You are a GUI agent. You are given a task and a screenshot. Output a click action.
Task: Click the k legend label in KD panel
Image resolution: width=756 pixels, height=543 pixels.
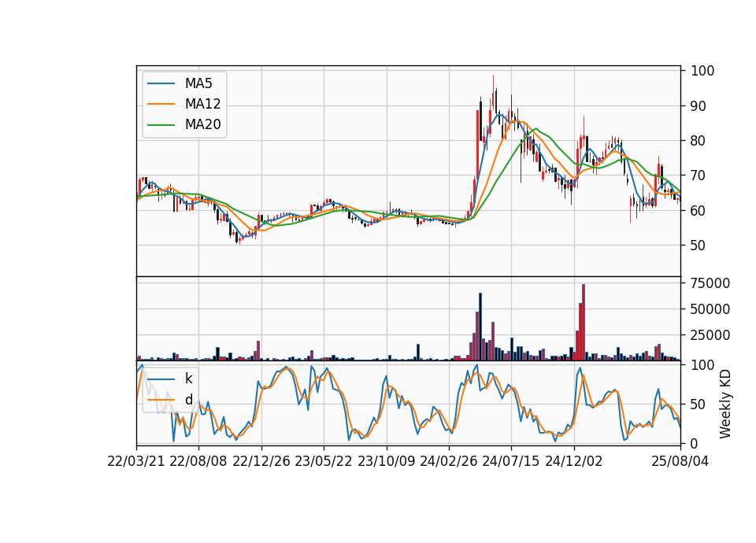[188, 379]
